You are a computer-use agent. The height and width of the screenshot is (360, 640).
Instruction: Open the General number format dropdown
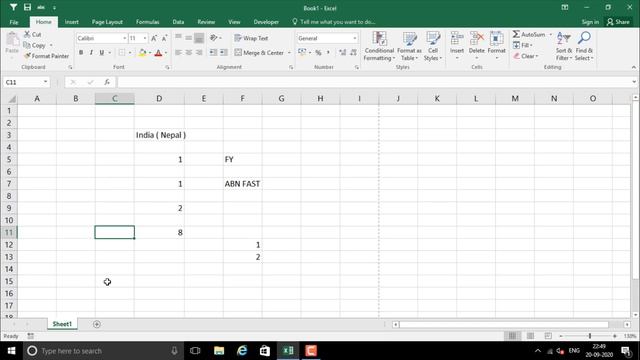[x=355, y=38]
